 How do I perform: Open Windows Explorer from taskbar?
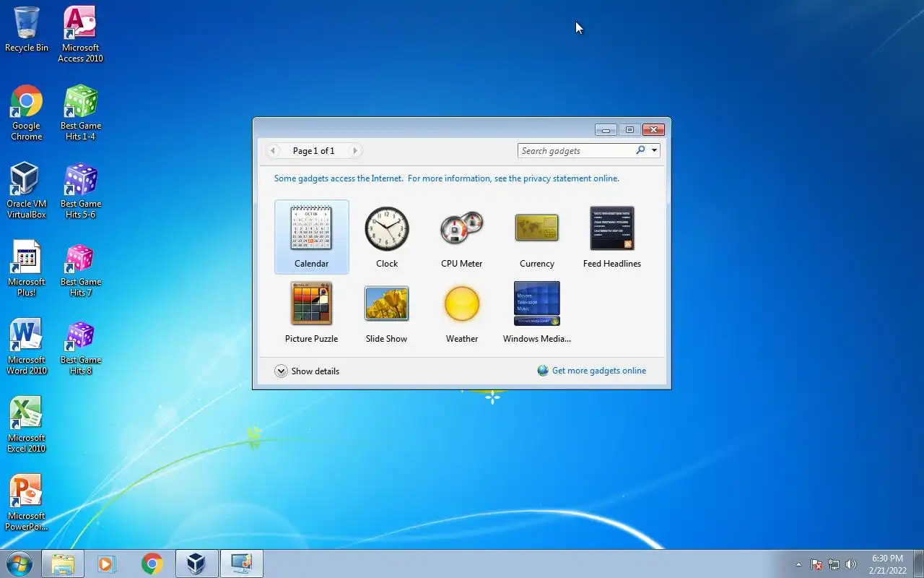click(63, 564)
